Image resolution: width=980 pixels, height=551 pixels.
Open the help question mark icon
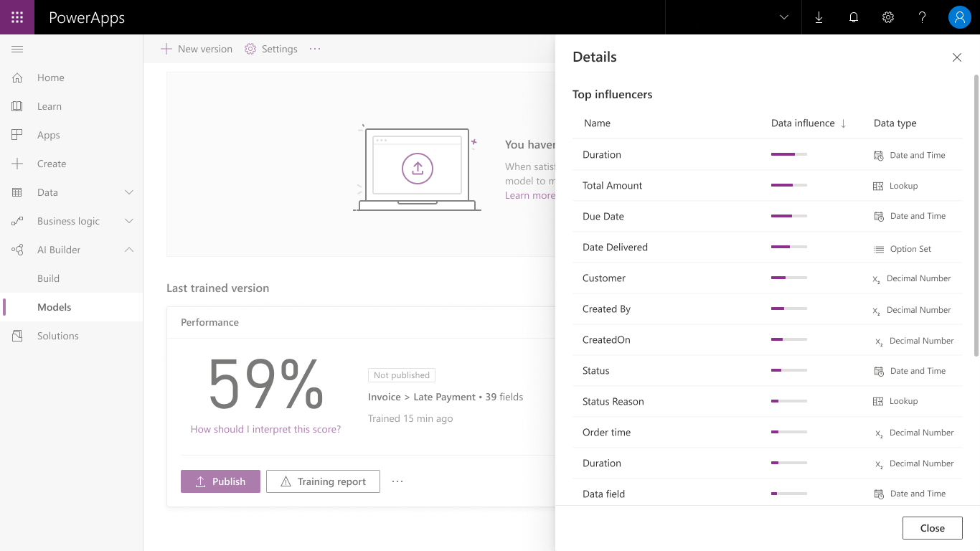[923, 17]
